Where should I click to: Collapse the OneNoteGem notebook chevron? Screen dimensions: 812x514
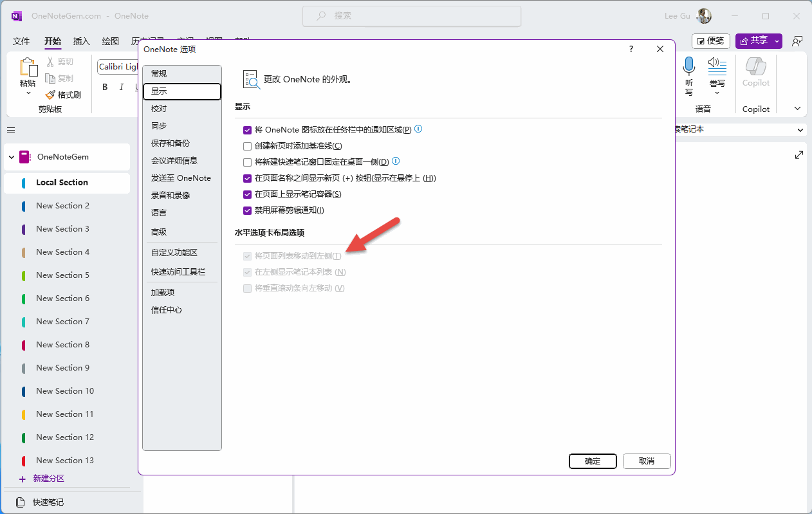tap(12, 157)
